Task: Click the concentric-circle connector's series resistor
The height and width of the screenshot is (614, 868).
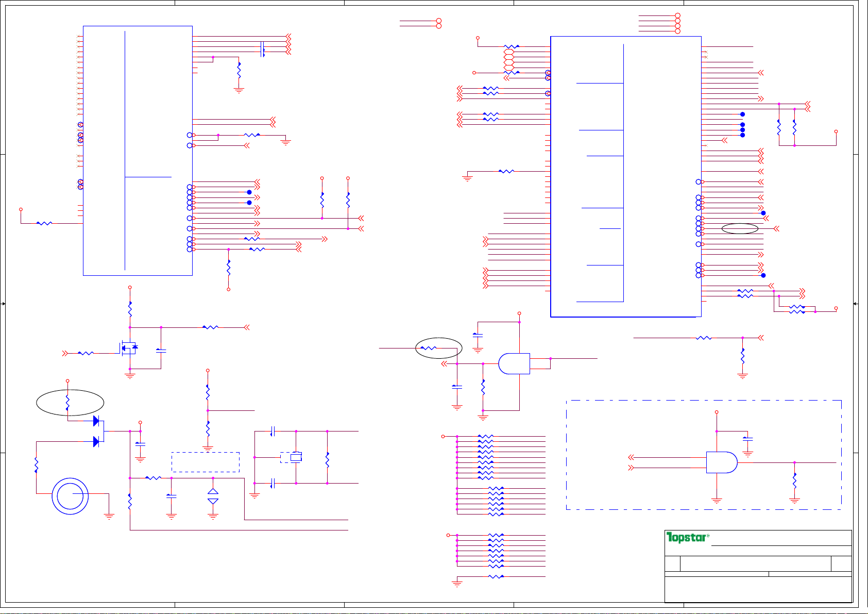Action: 36,465
